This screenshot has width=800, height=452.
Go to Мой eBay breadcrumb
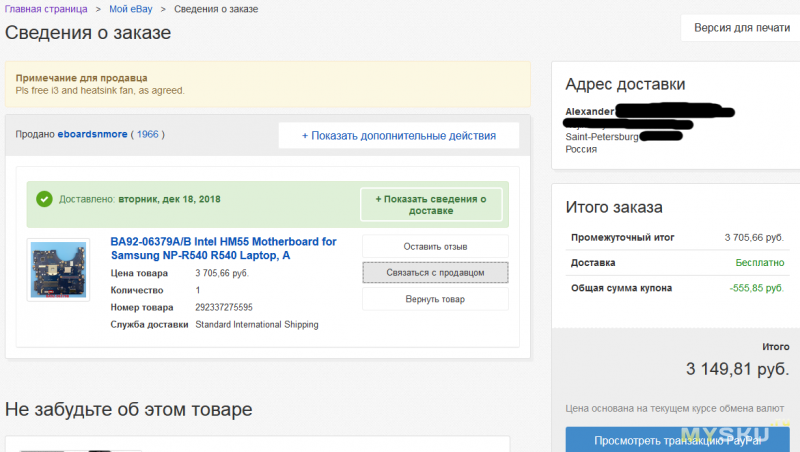click(131, 9)
